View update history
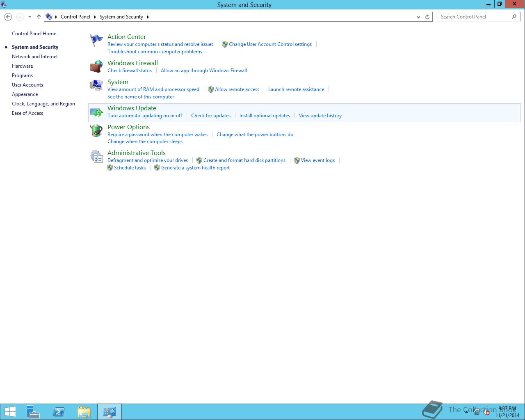 (320, 116)
